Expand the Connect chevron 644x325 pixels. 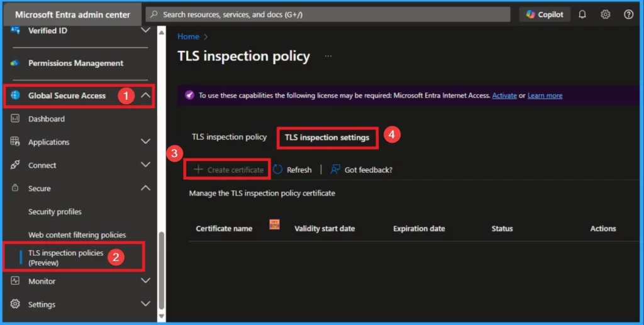click(x=145, y=165)
